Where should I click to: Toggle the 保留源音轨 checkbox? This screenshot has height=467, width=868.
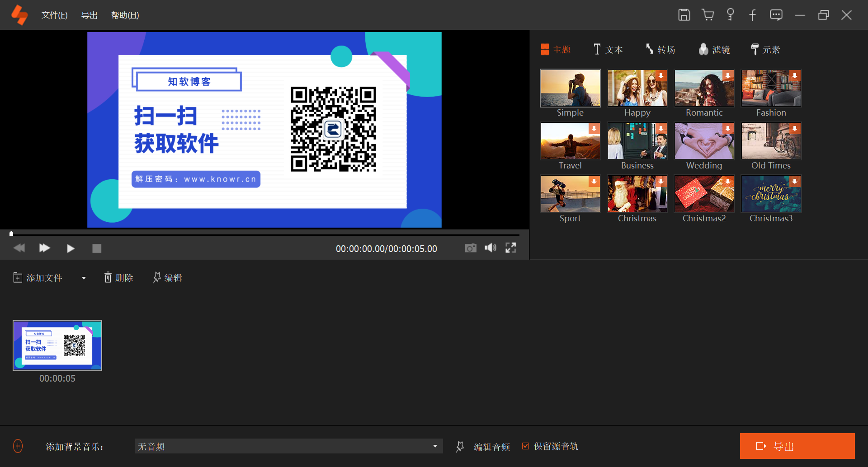525,446
